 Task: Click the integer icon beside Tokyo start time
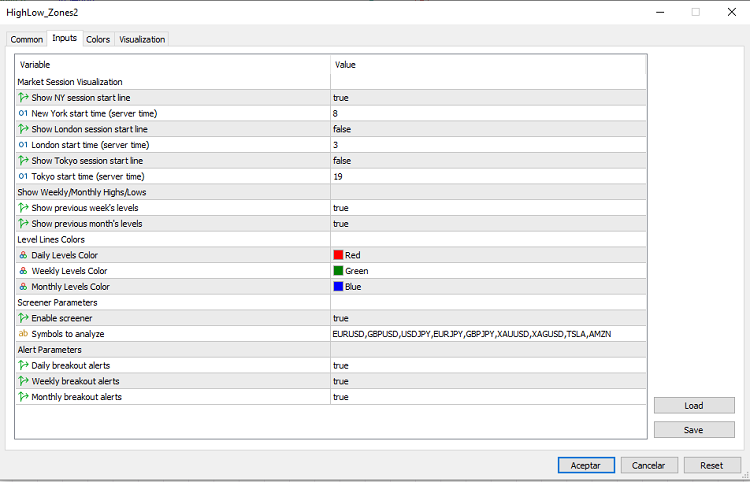coord(23,176)
